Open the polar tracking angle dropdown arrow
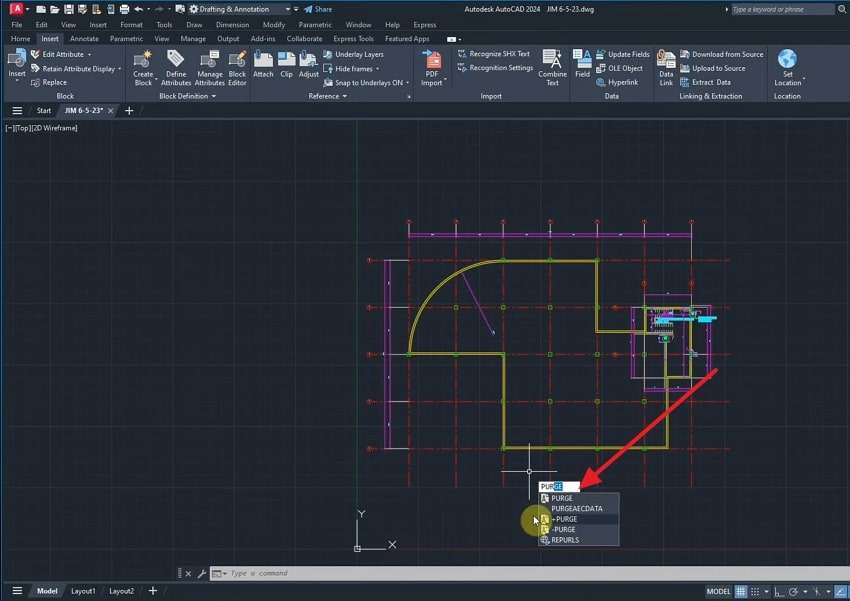 805,591
